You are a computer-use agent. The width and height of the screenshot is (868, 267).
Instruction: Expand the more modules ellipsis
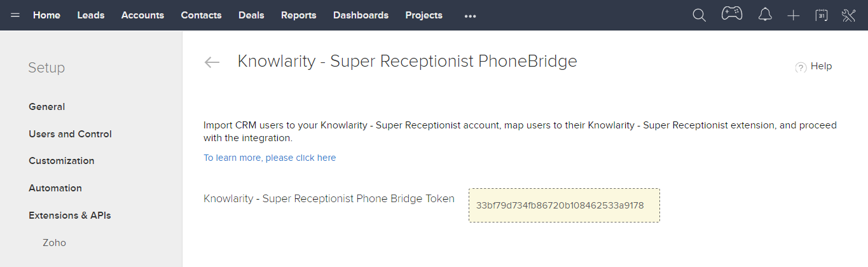coord(471,16)
